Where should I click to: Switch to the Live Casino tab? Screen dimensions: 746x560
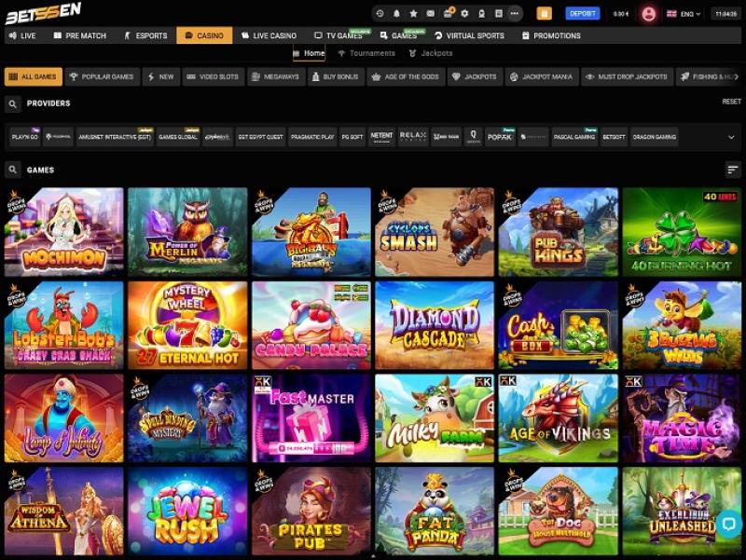coord(268,35)
